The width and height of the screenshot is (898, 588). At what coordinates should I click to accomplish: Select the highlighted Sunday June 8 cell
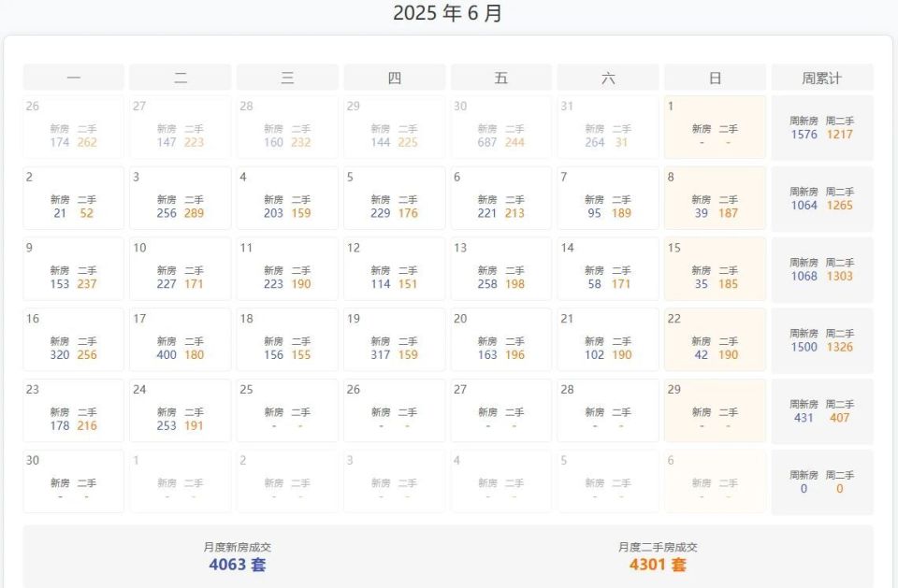[x=715, y=197]
